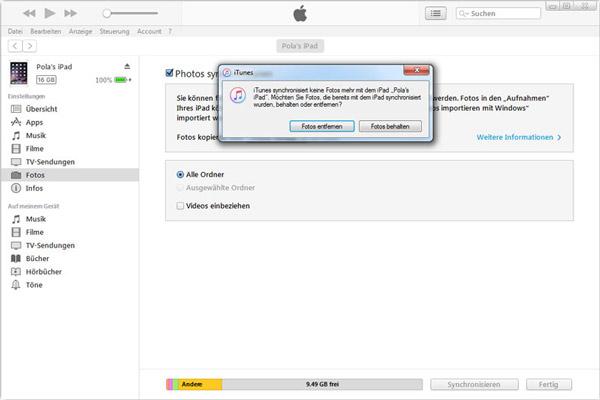Image resolution: width=600 pixels, height=400 pixels.
Task: Click the Play button in playback controls
Action: point(51,14)
